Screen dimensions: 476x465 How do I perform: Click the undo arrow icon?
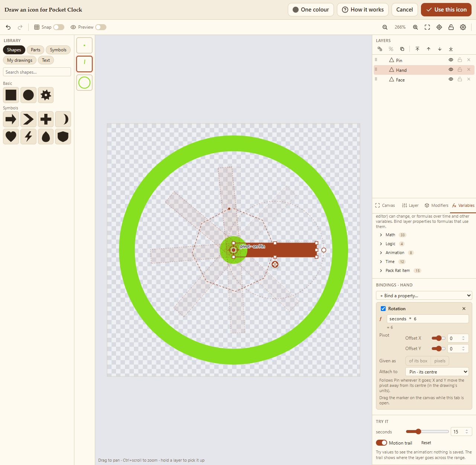point(8,27)
